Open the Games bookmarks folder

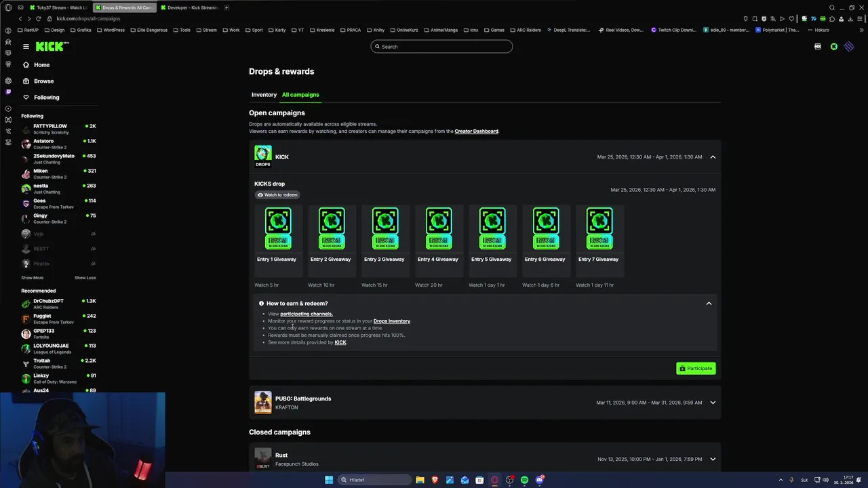(494, 30)
